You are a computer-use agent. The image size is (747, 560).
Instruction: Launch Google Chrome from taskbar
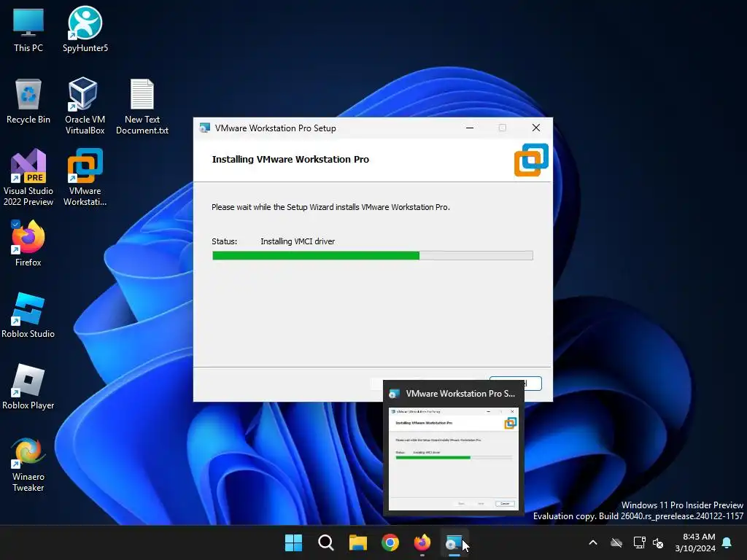[x=390, y=542]
